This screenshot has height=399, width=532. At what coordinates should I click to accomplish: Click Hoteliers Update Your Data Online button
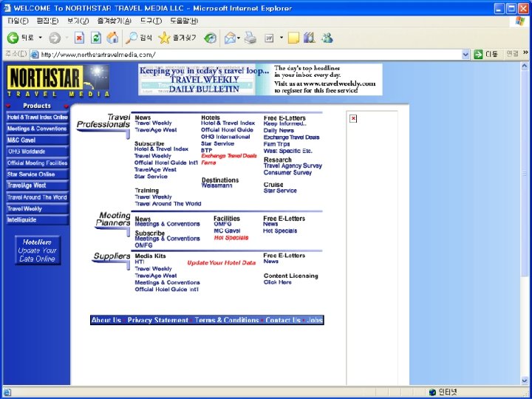coord(38,250)
